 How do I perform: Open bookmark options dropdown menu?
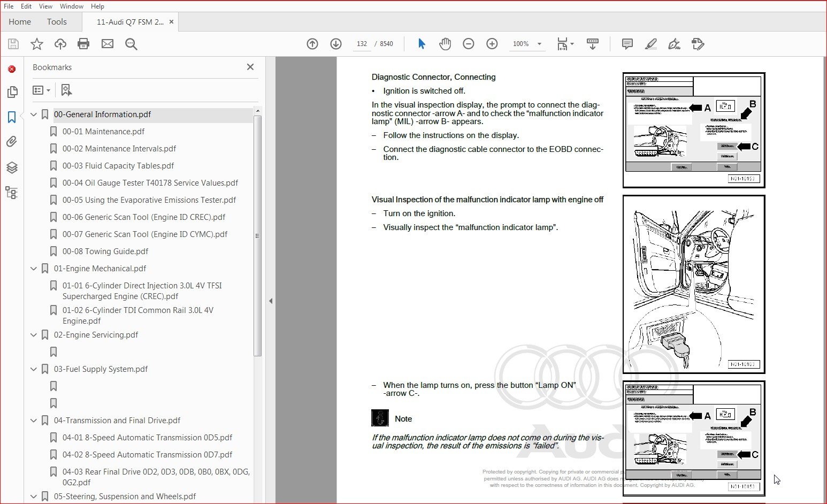pos(41,90)
